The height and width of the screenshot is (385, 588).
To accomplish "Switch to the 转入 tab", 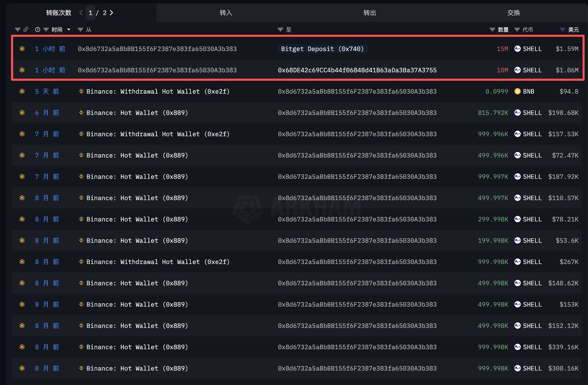I will click(226, 13).
